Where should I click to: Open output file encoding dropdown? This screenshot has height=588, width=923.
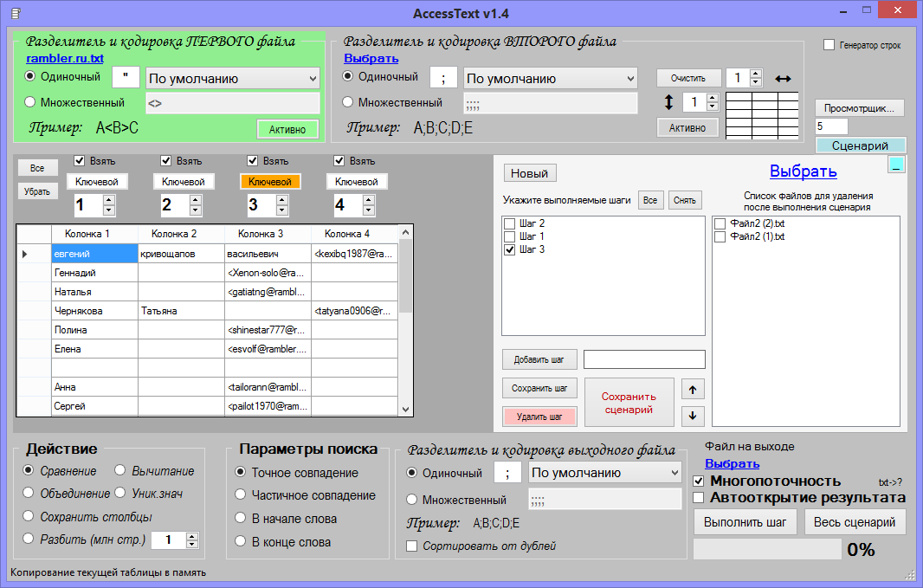(x=605, y=473)
